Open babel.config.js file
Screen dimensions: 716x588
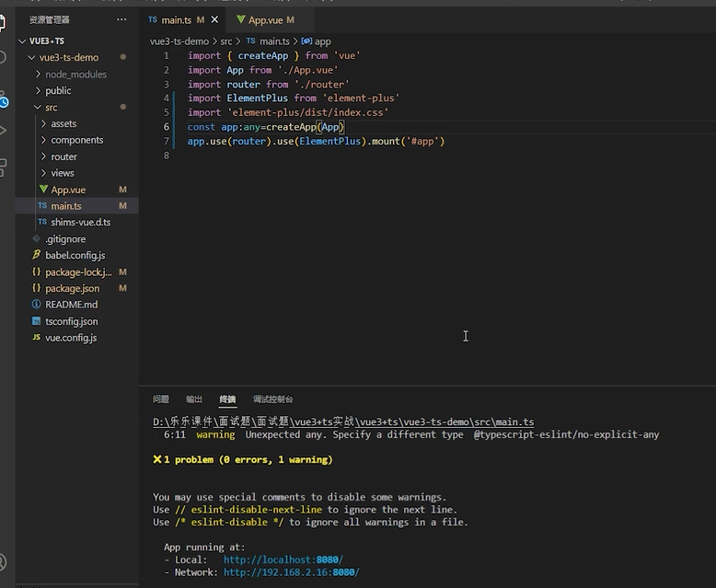(76, 255)
